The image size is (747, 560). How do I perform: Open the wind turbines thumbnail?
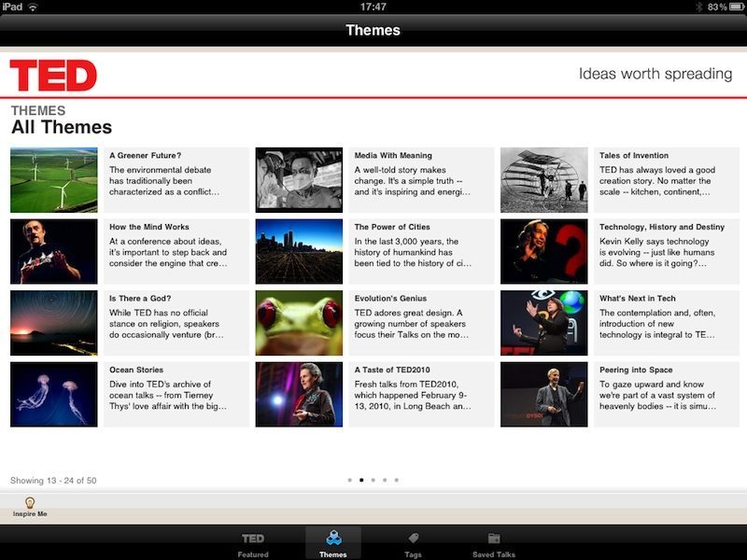(x=54, y=180)
